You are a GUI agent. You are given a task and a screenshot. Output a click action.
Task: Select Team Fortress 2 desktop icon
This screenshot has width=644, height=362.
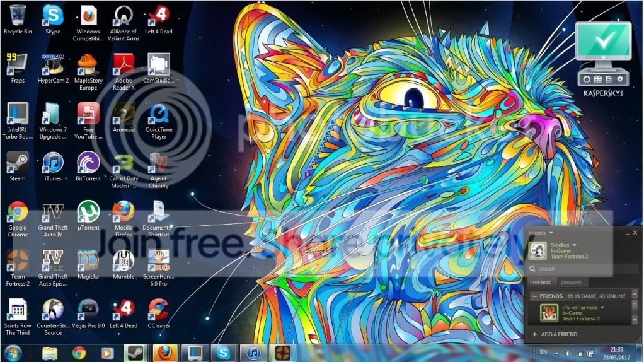[x=18, y=268]
